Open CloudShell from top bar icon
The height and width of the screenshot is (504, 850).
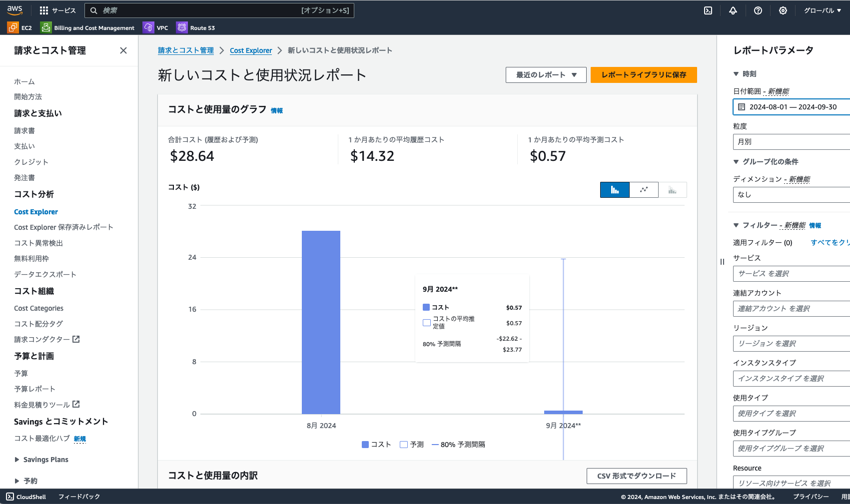708,10
